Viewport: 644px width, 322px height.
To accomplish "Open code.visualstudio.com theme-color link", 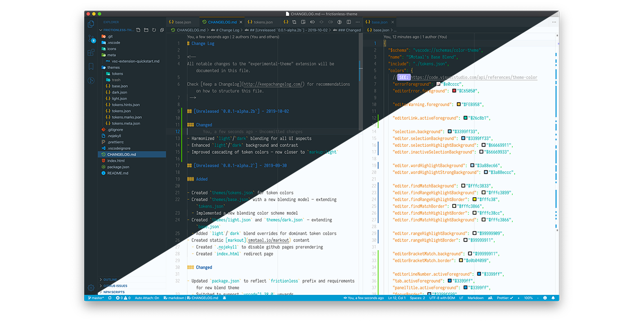I will (475, 77).
